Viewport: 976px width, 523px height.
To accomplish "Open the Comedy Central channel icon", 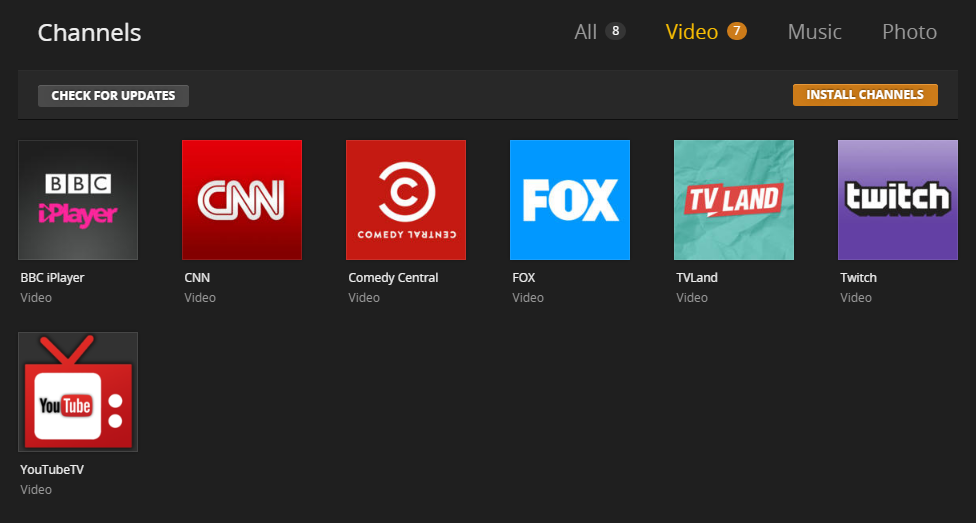I will point(406,200).
